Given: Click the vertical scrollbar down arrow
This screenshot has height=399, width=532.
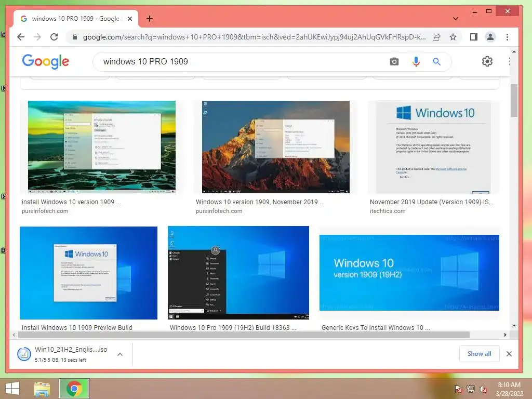Looking at the screenshot, I should pos(514,326).
